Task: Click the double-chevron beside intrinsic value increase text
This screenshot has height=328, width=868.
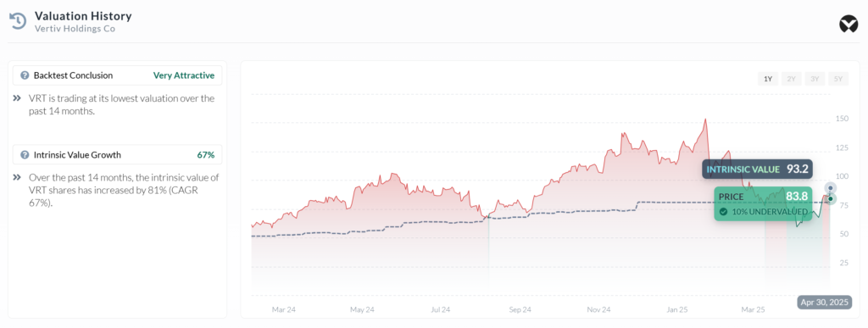Action: click(x=17, y=178)
